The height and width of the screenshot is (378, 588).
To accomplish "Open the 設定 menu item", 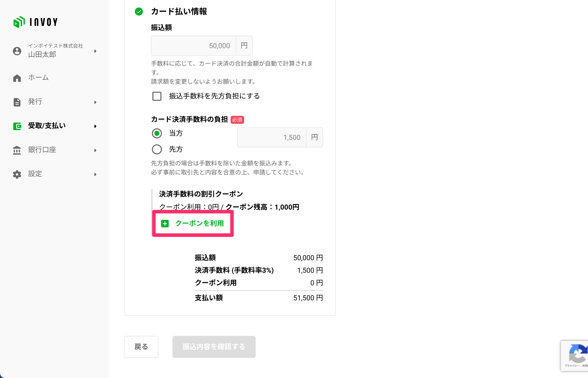I will [x=54, y=174].
